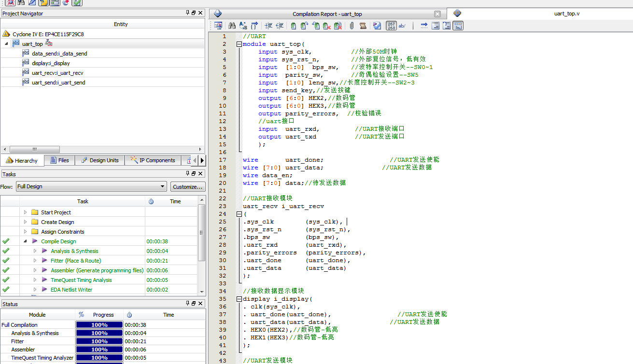Image resolution: width=633 pixels, height=364 pixels.
Task: Toggle auto-hide pin on Project Navigator panel
Action: (x=187, y=13)
